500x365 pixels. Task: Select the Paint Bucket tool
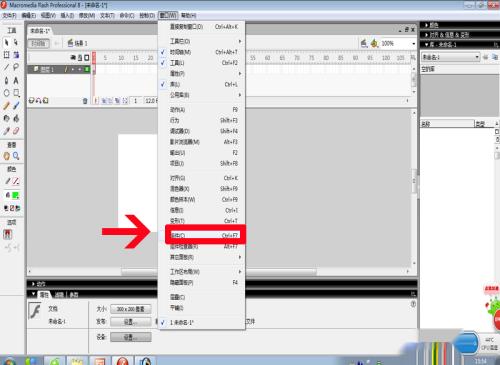(16, 118)
